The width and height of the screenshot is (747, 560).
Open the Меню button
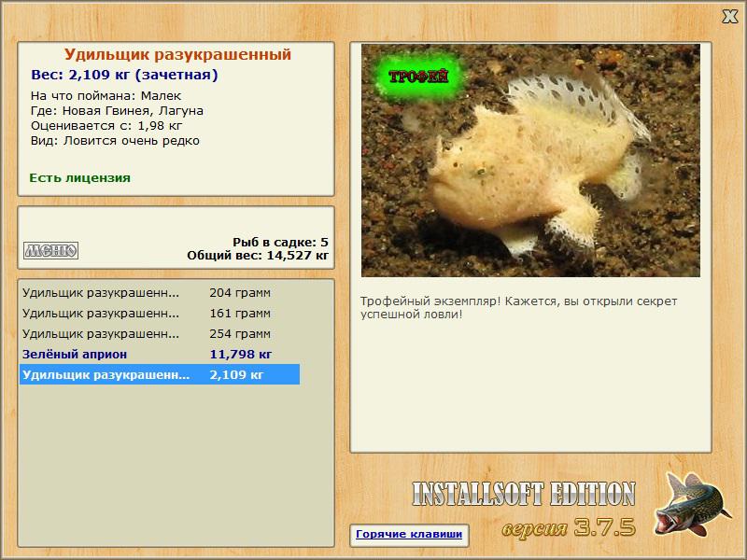pyautogui.click(x=51, y=250)
